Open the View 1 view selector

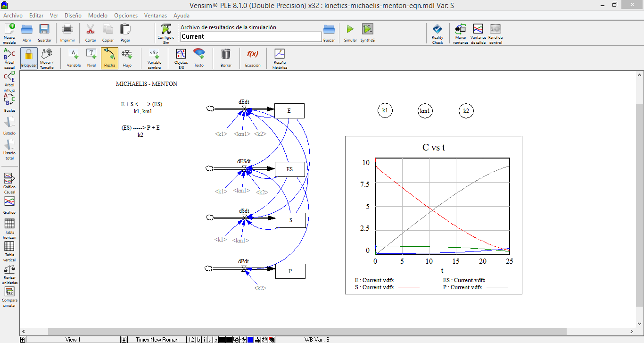tap(73, 340)
